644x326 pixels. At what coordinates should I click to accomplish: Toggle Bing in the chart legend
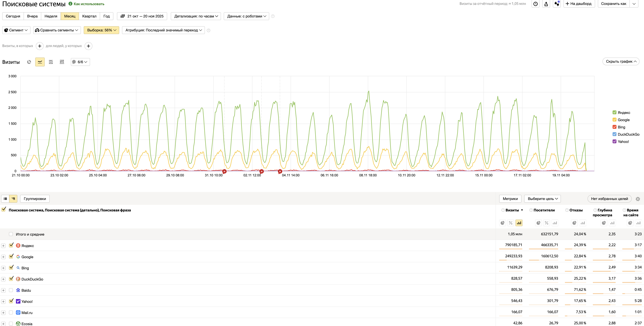(x=621, y=127)
